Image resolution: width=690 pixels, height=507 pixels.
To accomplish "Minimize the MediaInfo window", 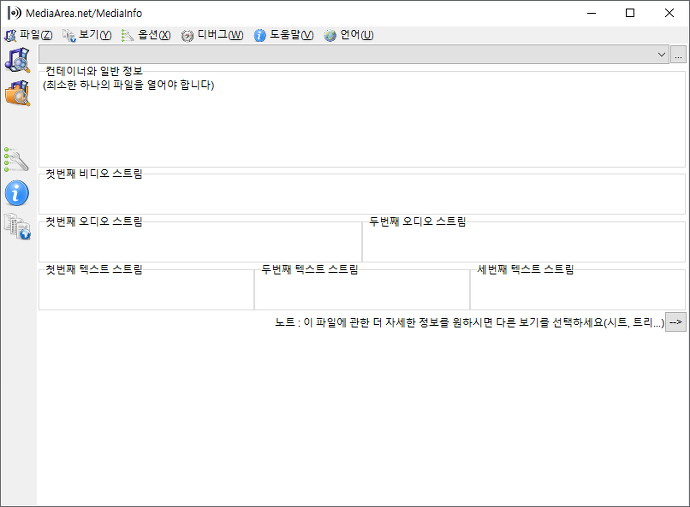I will (591, 13).
